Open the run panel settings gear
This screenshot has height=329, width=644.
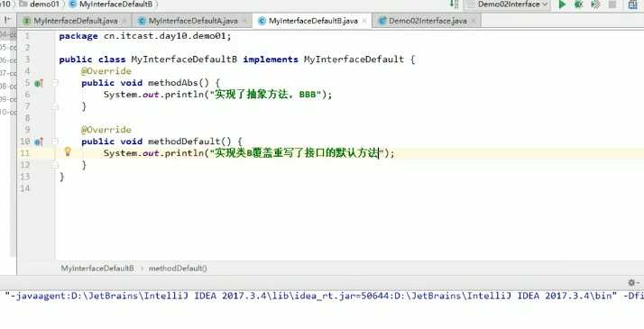tap(631, 282)
